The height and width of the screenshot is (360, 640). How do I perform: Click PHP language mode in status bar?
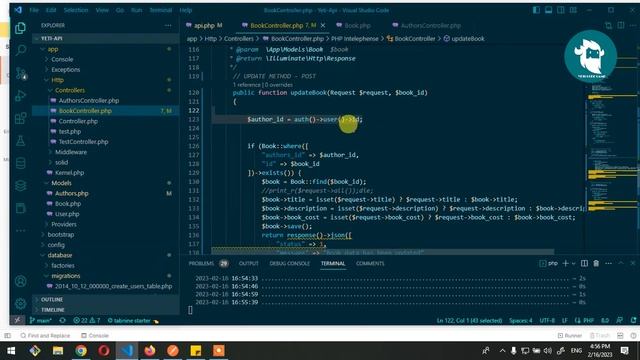tap(588, 321)
